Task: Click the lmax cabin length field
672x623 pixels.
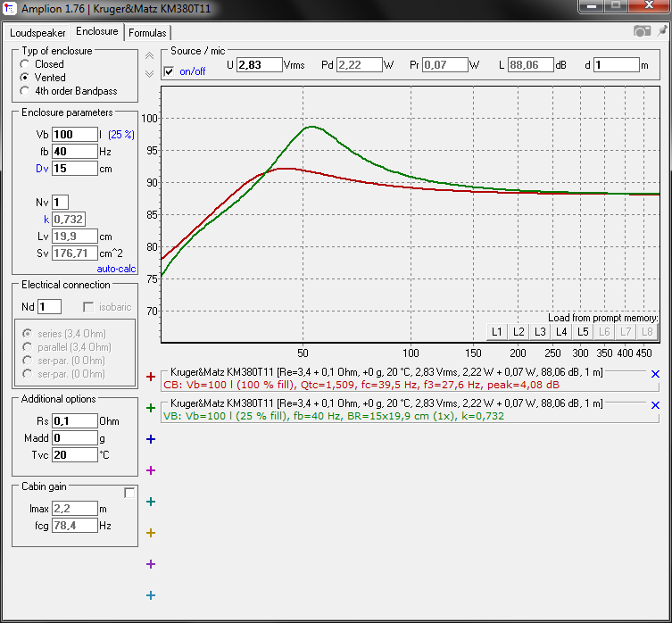Action: (75, 509)
